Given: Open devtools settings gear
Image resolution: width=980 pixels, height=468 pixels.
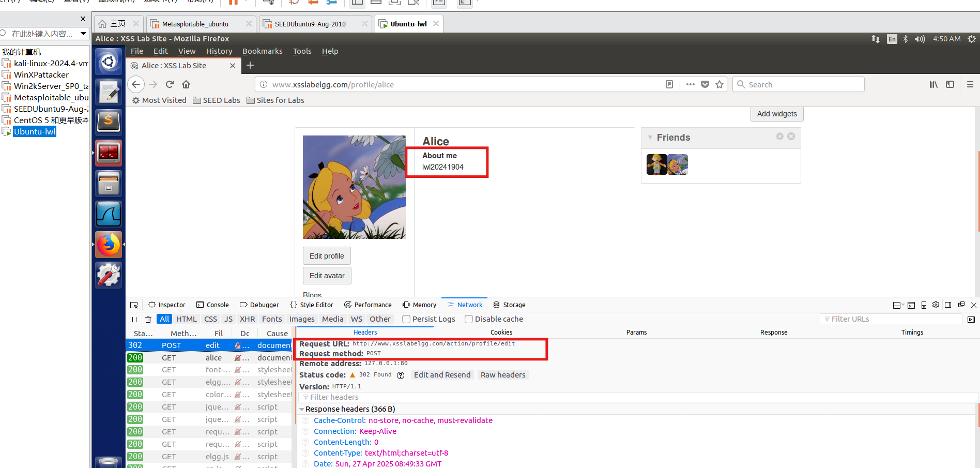Looking at the screenshot, I should click(x=936, y=305).
